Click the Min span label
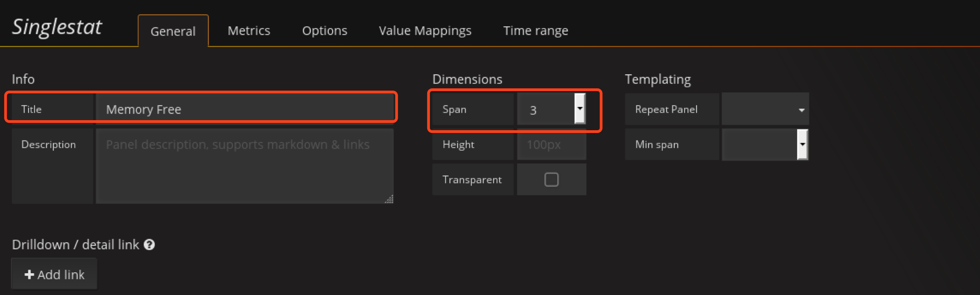 657,145
